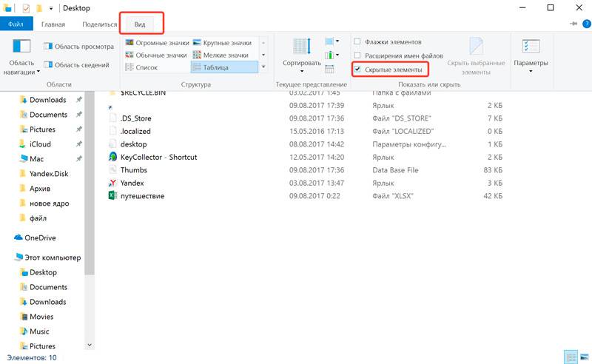Uncheck Скрытые элементы checkbox
Viewport: 592px width, 364px height.
[358, 70]
